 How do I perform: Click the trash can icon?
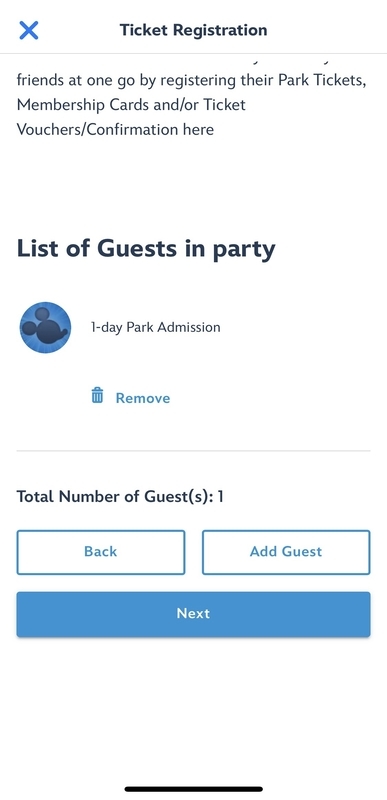(x=97, y=395)
